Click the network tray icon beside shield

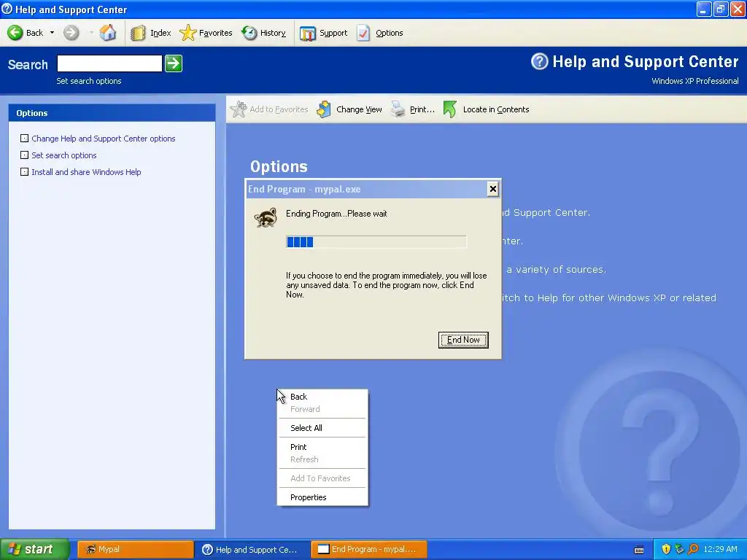tap(679, 549)
